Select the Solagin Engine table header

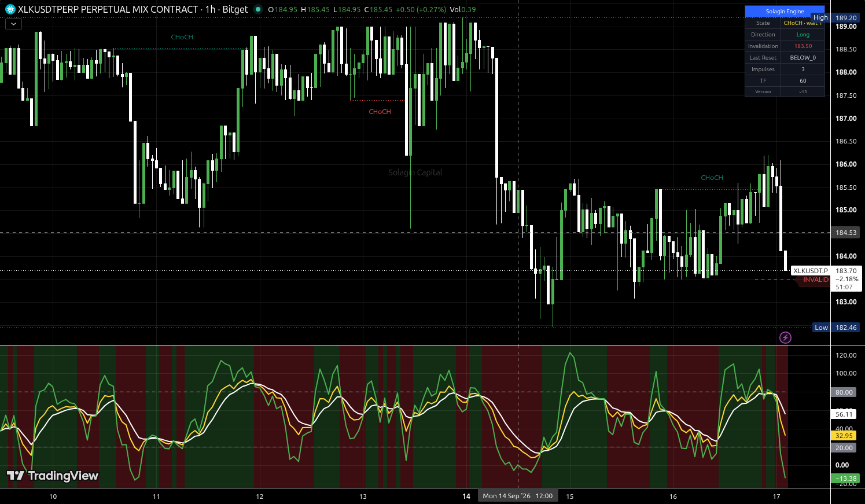(785, 11)
